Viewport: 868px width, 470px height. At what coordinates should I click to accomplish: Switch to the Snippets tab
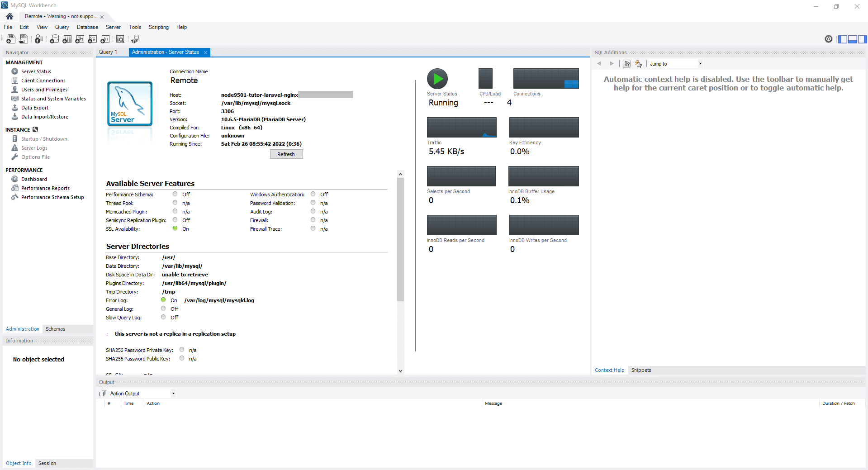coord(641,370)
